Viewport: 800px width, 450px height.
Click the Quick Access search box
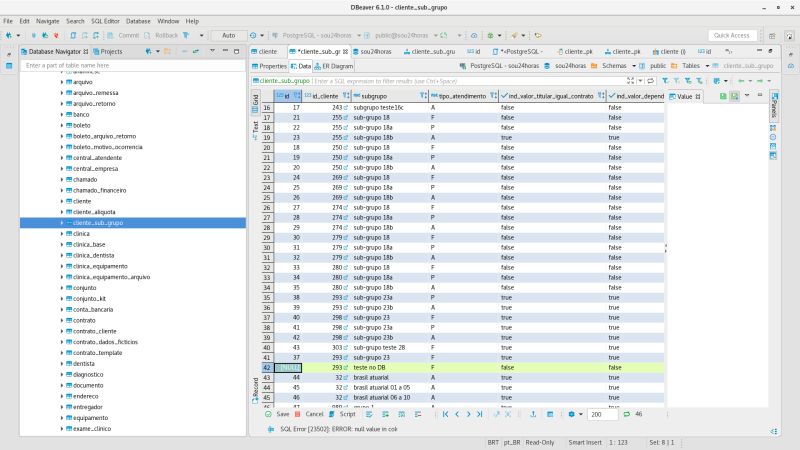[x=732, y=35]
